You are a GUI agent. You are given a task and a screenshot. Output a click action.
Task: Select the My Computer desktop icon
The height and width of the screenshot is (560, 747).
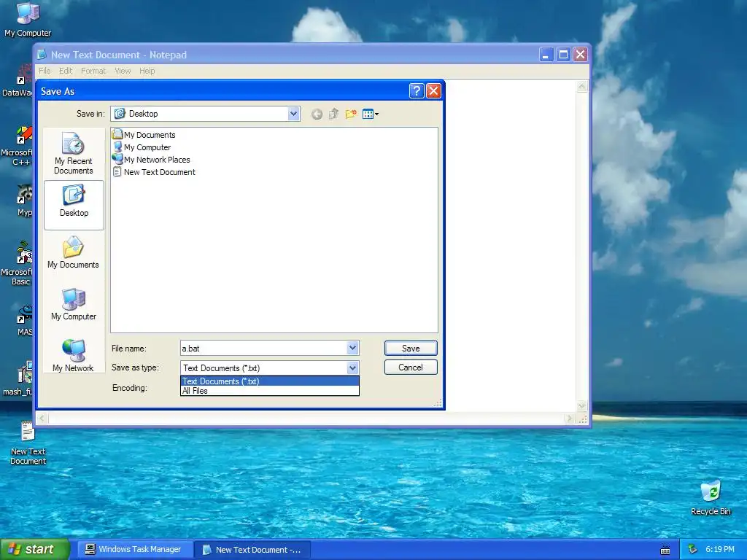point(28,19)
